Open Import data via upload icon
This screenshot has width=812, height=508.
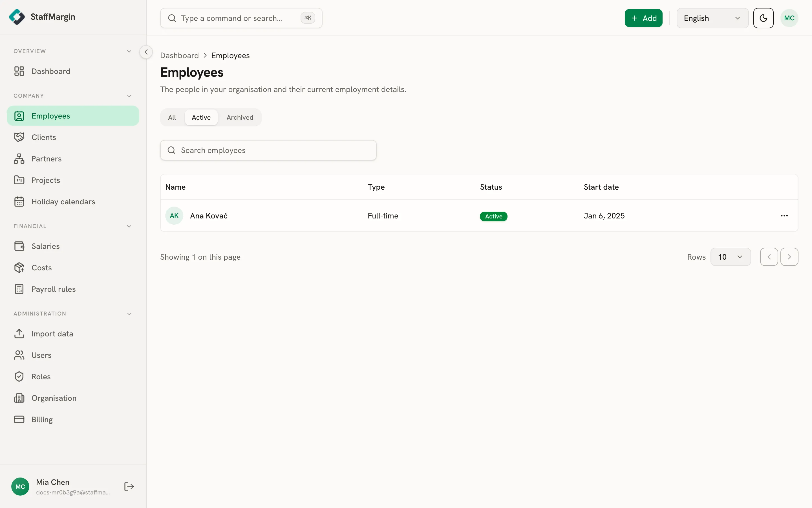click(19, 334)
